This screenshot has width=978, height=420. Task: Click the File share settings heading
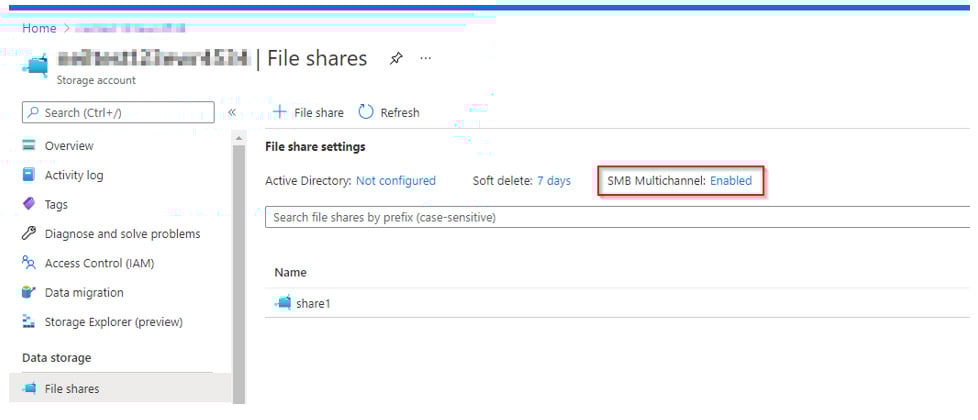pyautogui.click(x=315, y=147)
